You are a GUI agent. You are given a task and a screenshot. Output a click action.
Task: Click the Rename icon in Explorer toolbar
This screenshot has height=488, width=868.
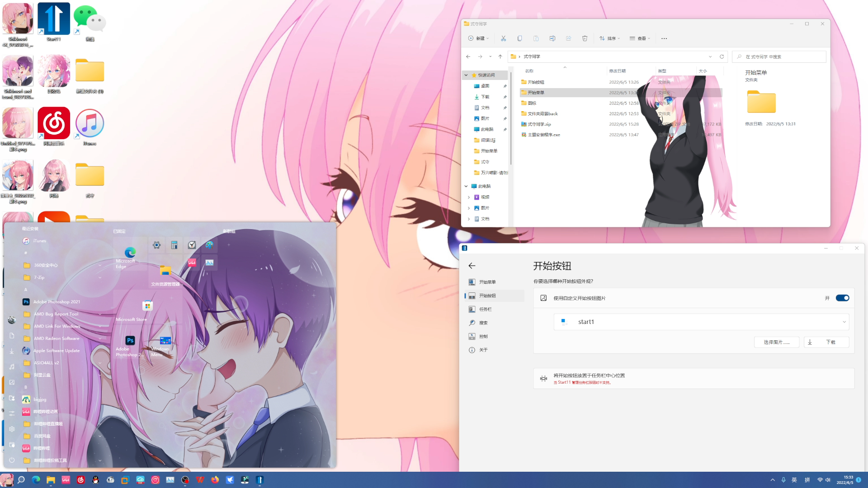552,38
